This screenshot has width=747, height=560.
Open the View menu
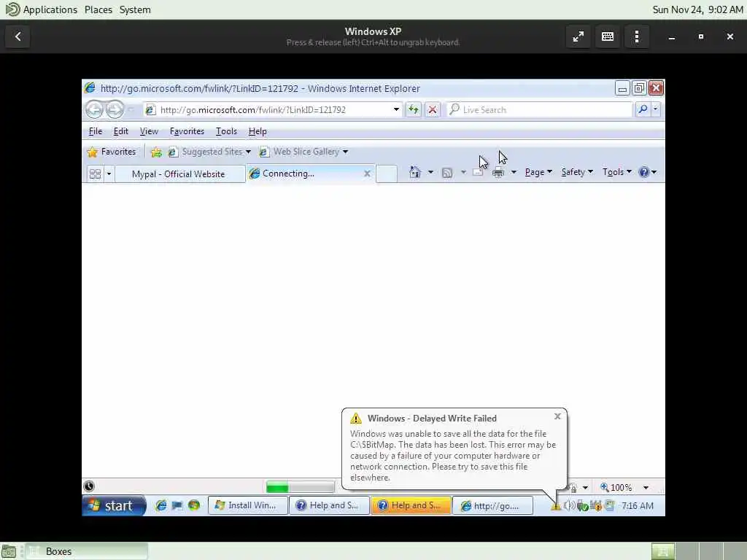(149, 131)
